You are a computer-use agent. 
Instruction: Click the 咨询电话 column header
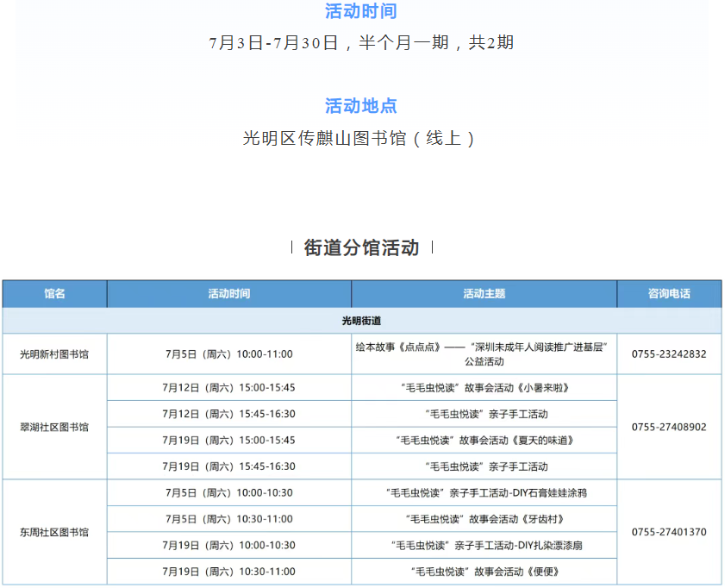pyautogui.click(x=669, y=294)
